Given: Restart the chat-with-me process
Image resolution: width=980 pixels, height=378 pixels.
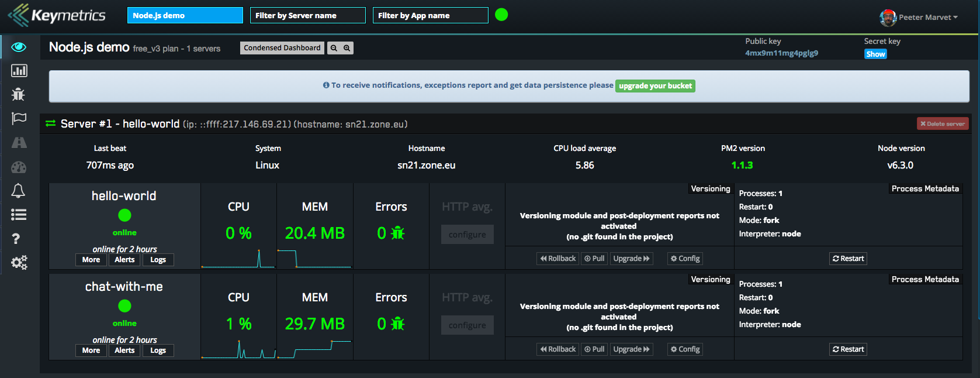Looking at the screenshot, I should [x=848, y=349].
